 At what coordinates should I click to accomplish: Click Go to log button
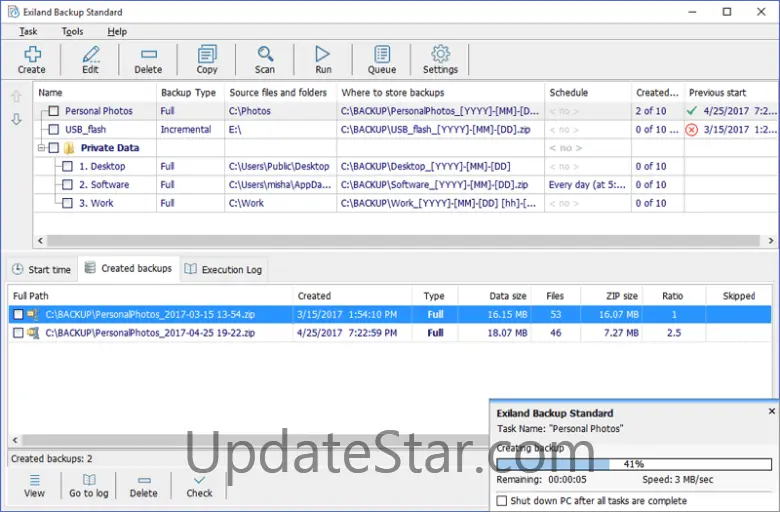[x=89, y=486]
